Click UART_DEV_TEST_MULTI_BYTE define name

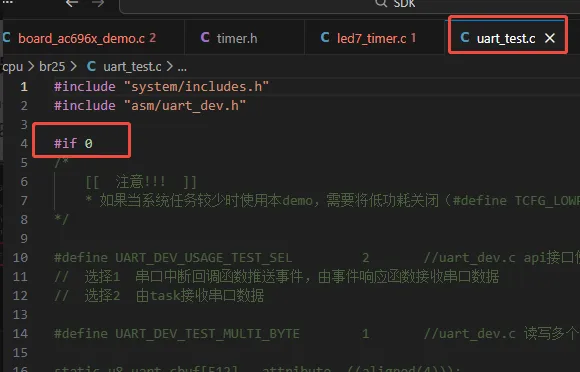click(207, 334)
